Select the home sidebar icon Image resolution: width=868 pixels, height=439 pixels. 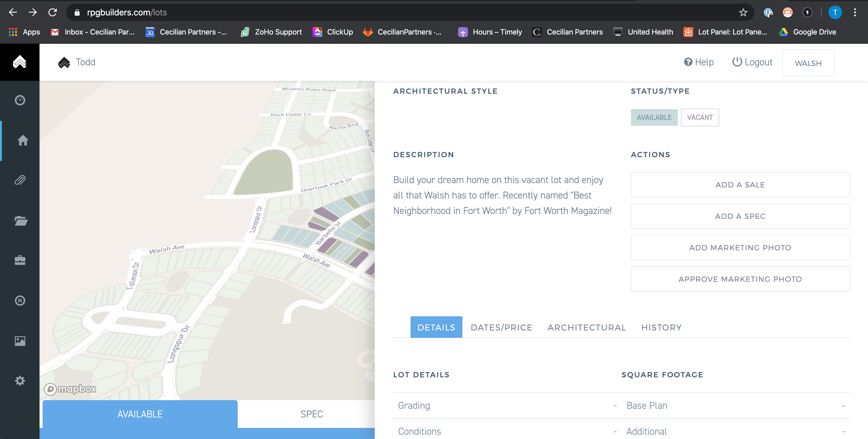[23, 140]
